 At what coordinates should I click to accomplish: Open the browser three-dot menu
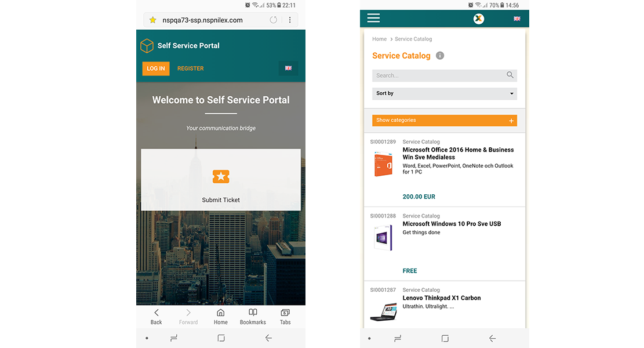point(290,20)
